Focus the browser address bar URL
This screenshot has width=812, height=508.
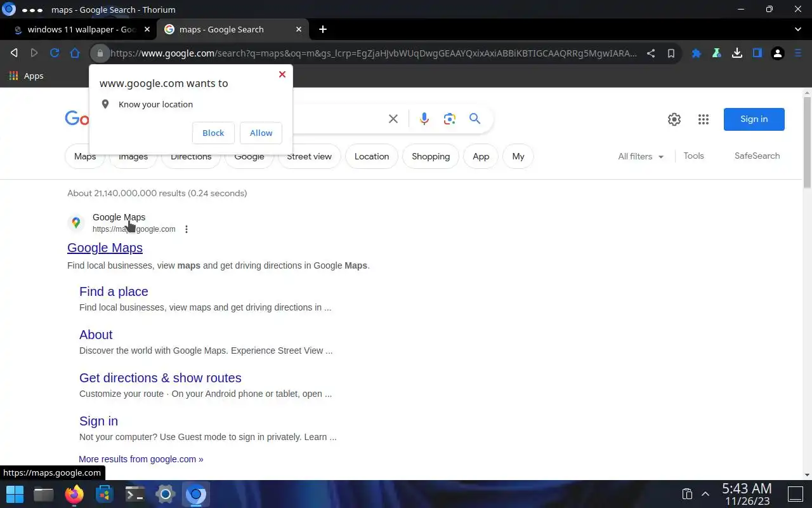(x=374, y=53)
